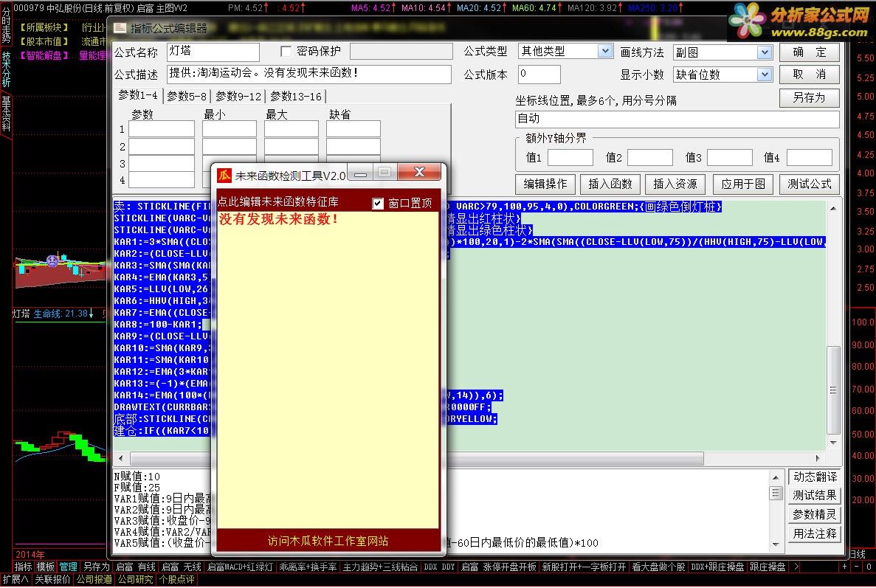Click the 值4 input field
This screenshot has height=588, width=876.
coord(810,157)
